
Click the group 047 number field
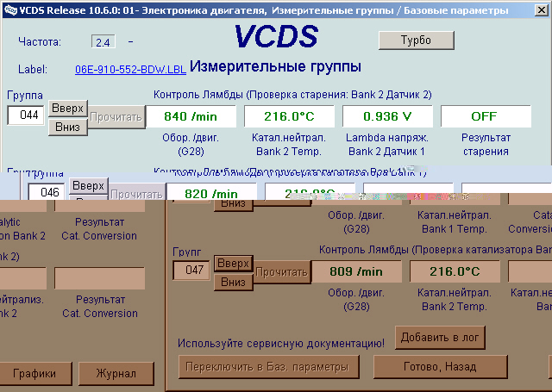point(191,270)
